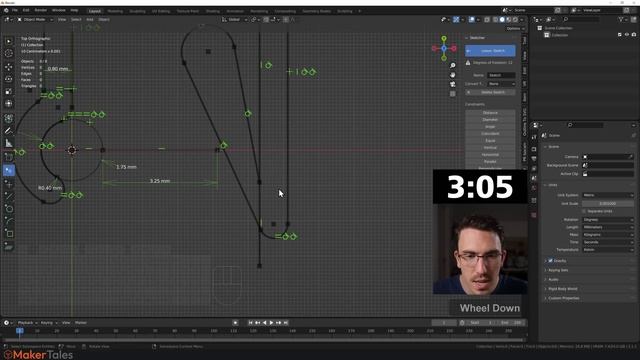This screenshot has width=640, height=360.
Task: Open the File menu
Action: (15, 10)
